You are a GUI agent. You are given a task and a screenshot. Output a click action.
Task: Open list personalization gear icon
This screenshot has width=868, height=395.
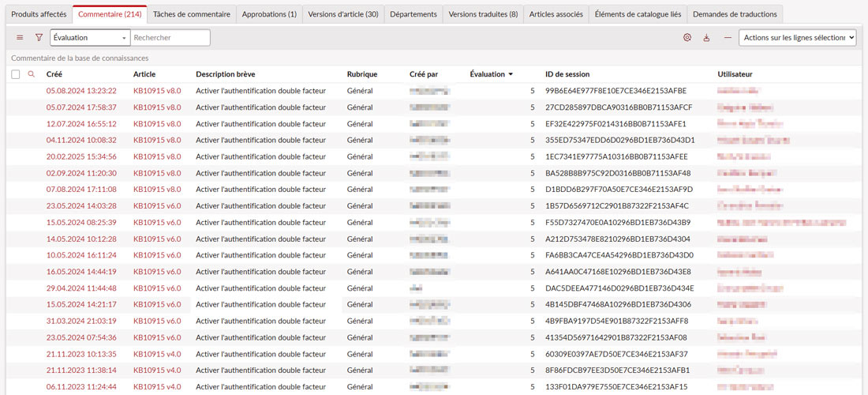pyautogui.click(x=687, y=37)
